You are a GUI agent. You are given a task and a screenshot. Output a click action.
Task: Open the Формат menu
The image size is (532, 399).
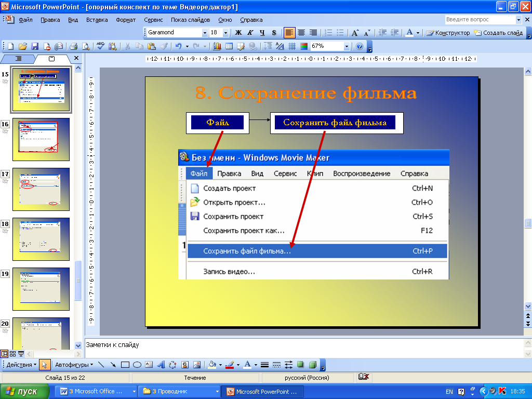click(126, 20)
